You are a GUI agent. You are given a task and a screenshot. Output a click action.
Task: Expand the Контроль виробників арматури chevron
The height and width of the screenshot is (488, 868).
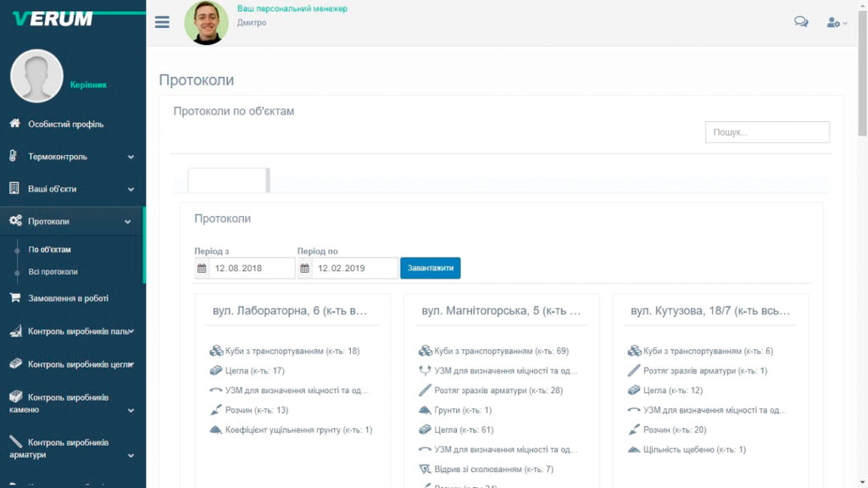[x=131, y=456]
